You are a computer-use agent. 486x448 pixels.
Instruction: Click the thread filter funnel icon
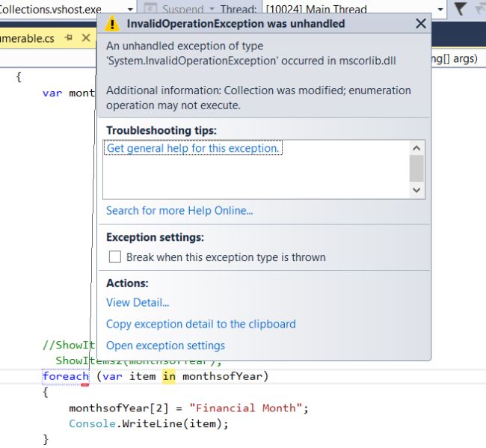coord(461,9)
